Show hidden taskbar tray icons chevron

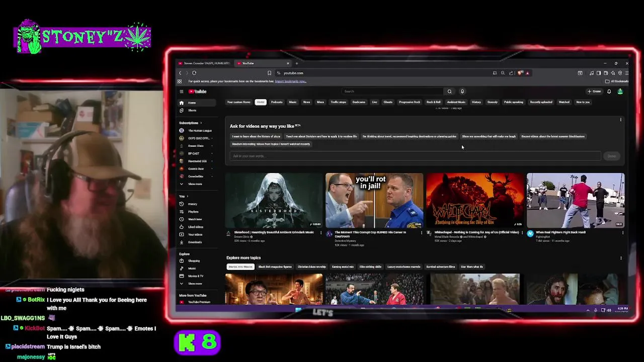588,310
